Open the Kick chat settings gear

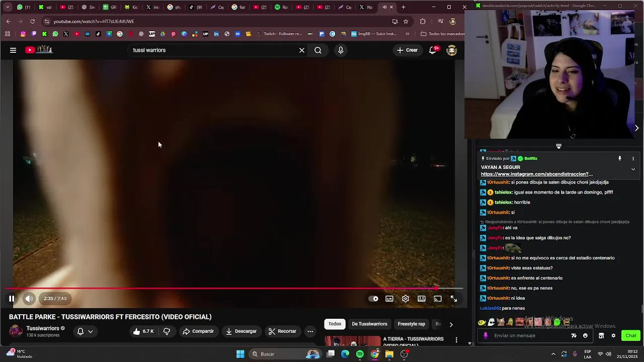[613, 336]
